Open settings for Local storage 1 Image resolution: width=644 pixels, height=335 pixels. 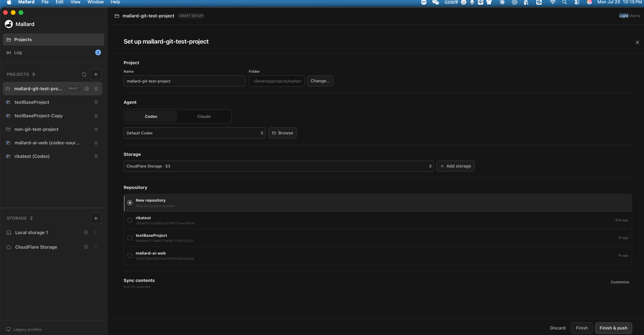[86, 232]
